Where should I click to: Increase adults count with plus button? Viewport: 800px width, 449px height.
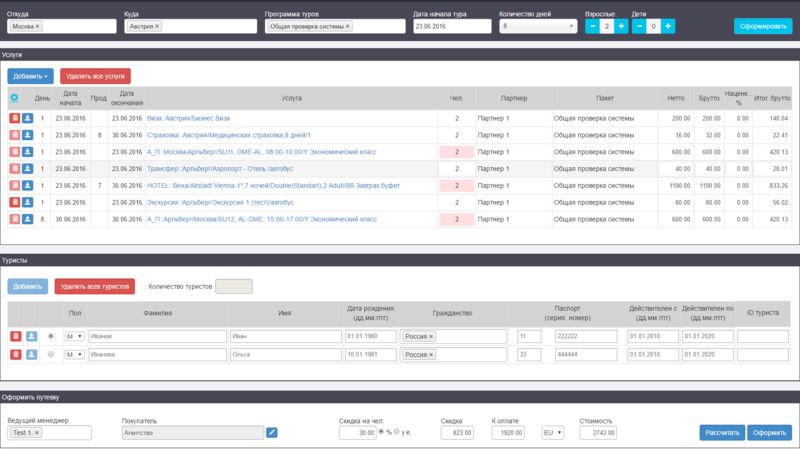coord(621,26)
